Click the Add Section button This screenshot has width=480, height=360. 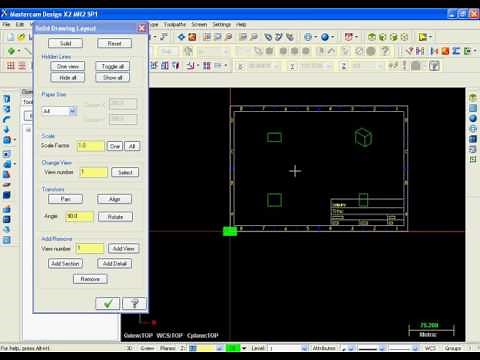click(65, 263)
